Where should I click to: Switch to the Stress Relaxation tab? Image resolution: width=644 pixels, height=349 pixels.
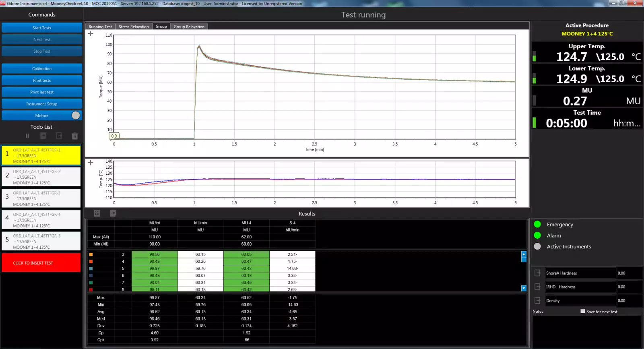(134, 27)
